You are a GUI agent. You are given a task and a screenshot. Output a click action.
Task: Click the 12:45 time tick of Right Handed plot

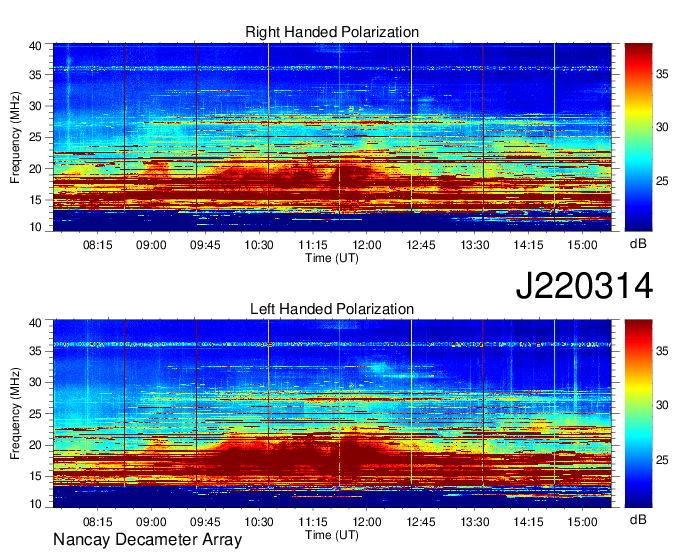click(421, 245)
